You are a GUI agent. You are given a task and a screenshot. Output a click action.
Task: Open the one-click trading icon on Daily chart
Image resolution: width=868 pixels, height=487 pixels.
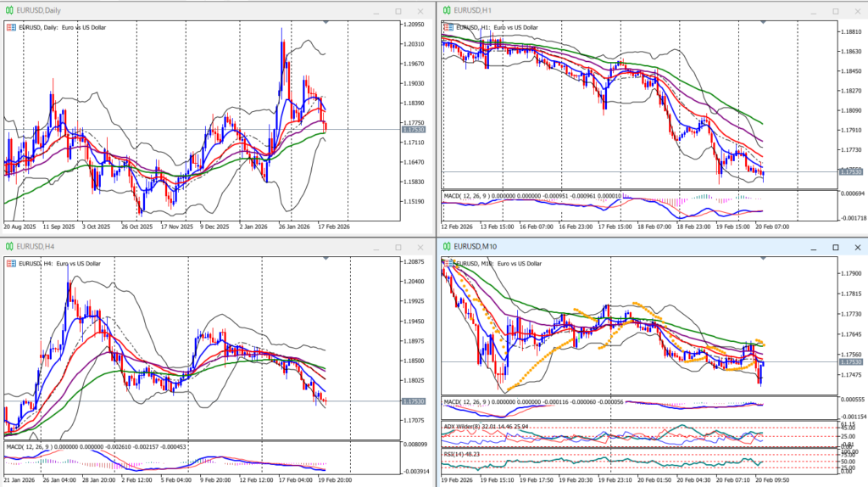tap(10, 27)
